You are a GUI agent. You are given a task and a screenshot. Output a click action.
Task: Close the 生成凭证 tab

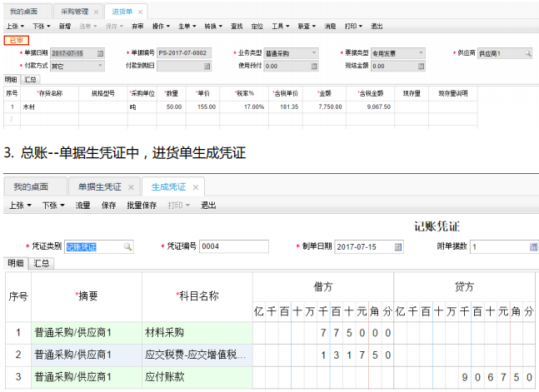195,186
